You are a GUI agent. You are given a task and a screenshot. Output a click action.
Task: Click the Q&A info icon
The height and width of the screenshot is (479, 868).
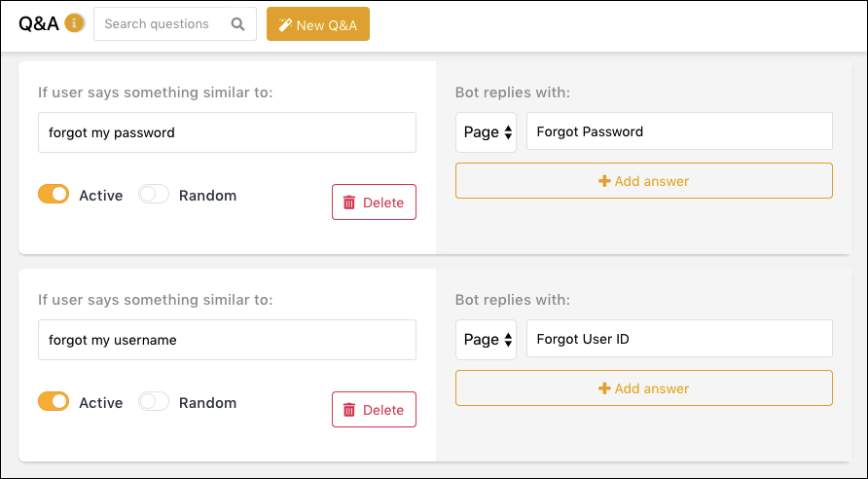click(74, 23)
